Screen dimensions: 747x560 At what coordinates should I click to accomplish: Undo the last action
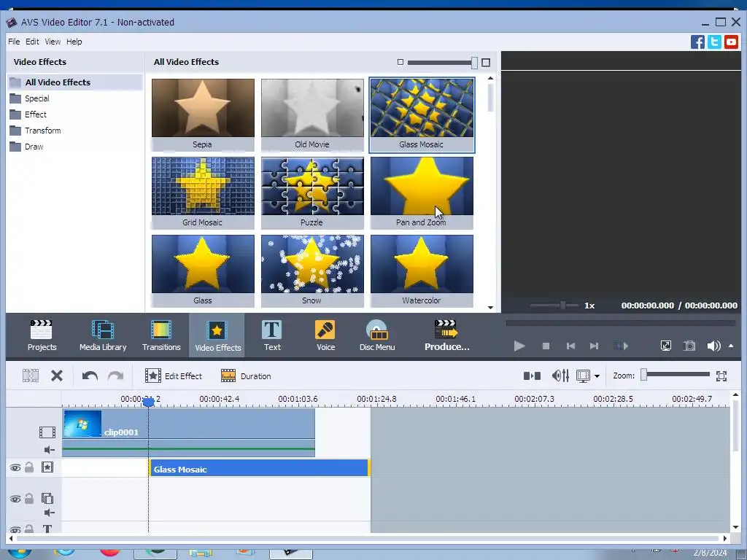click(x=90, y=376)
